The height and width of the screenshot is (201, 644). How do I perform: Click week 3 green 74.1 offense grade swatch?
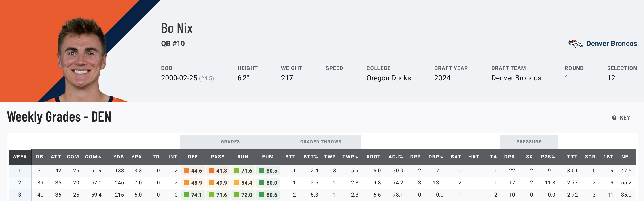coord(186,195)
